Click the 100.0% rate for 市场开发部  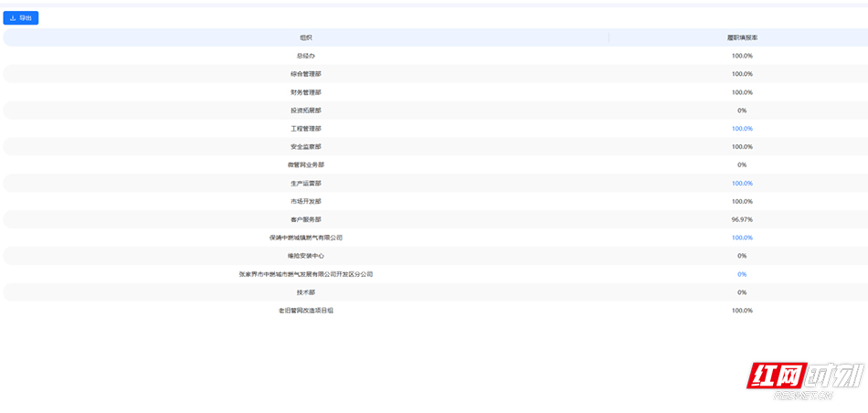click(742, 202)
